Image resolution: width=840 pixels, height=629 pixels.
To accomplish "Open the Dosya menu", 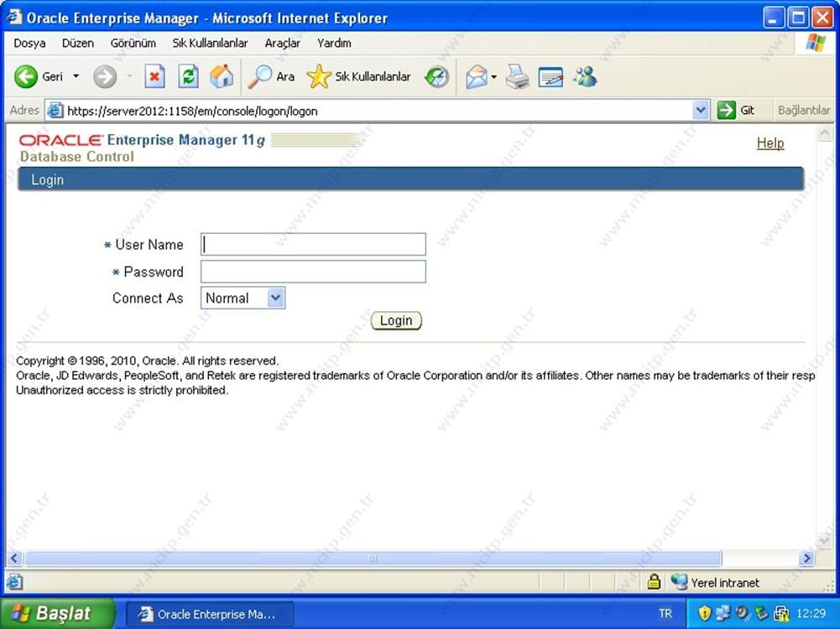I will click(29, 43).
